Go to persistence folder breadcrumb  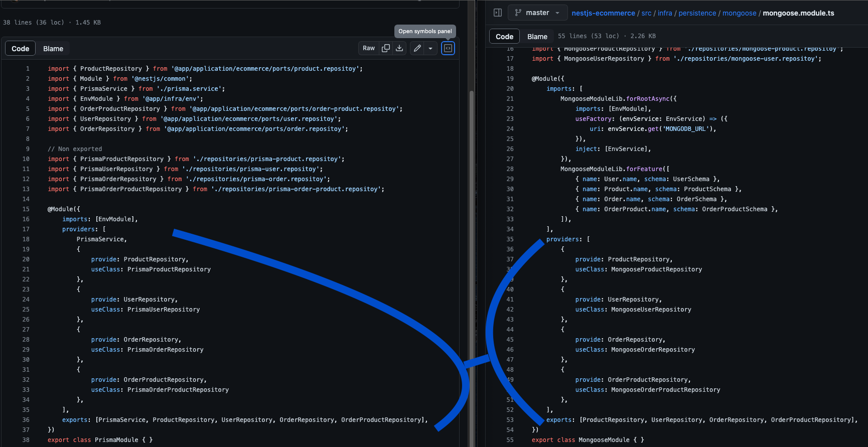click(x=697, y=13)
